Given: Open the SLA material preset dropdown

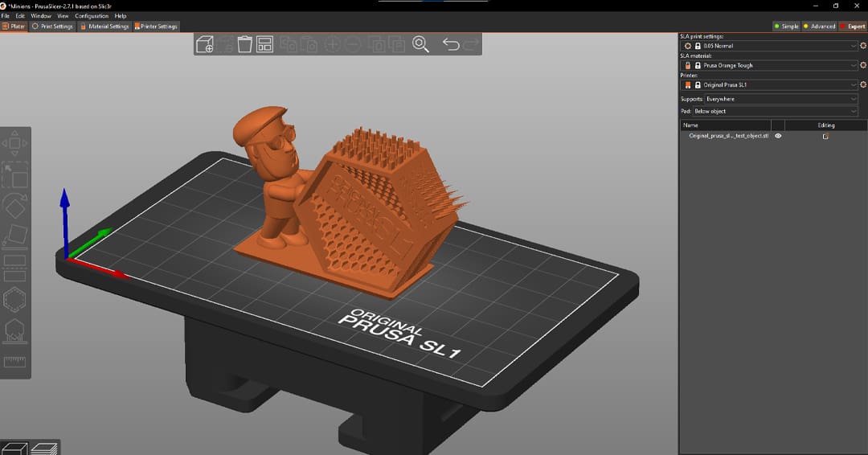Looking at the screenshot, I should [769, 65].
